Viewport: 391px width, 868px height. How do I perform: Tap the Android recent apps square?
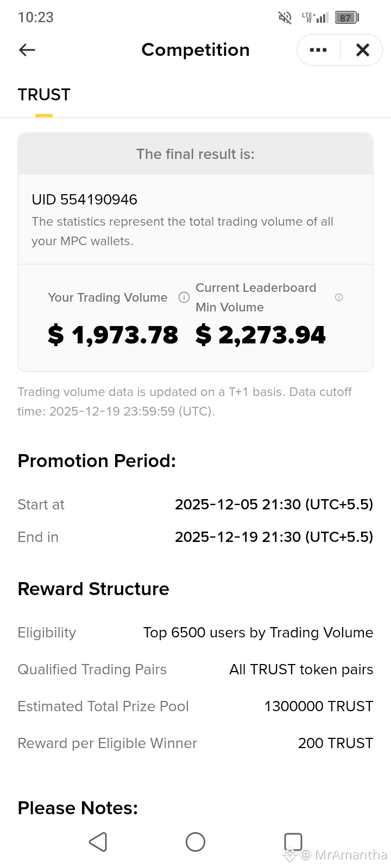pyautogui.click(x=293, y=842)
